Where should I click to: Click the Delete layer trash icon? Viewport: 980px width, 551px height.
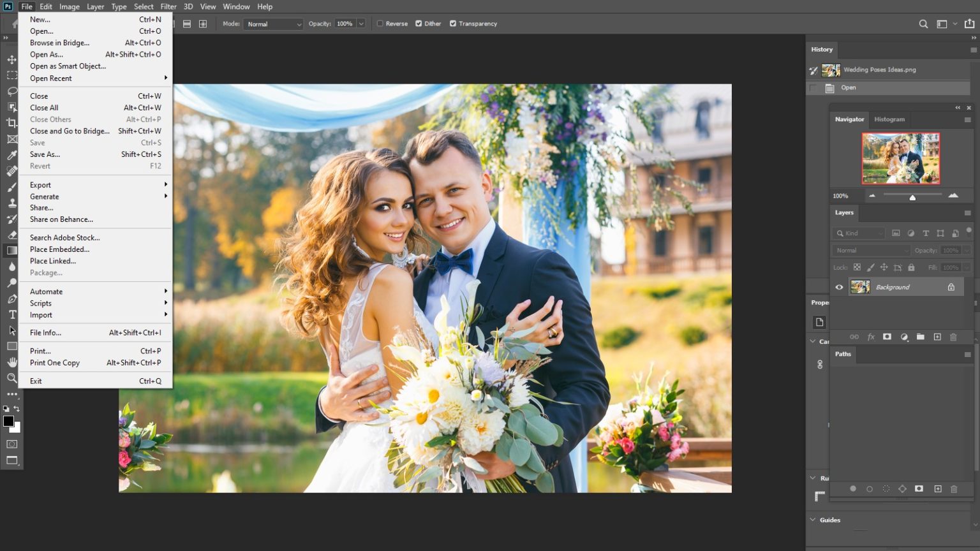953,337
